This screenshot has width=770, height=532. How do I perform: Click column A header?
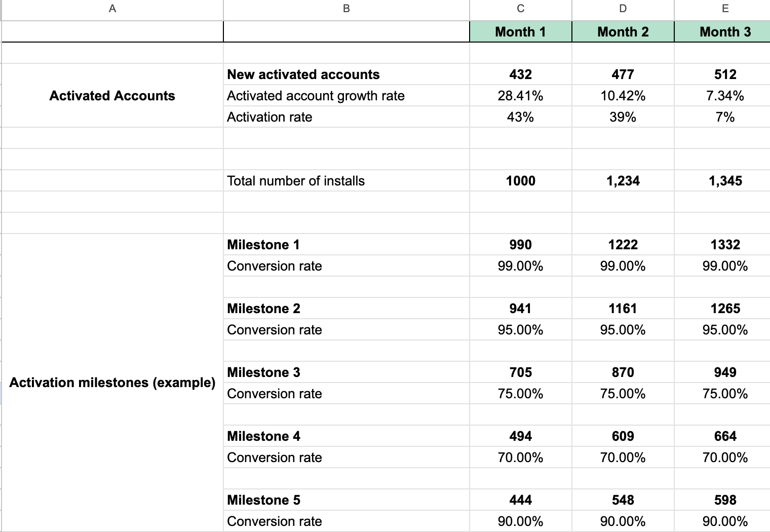112,9
